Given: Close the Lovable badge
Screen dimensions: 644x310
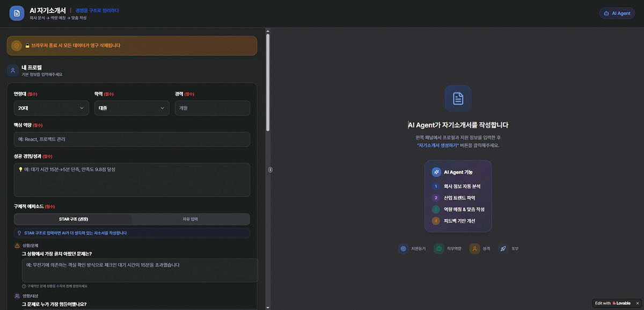Looking at the screenshot, I should pyautogui.click(x=637, y=303).
